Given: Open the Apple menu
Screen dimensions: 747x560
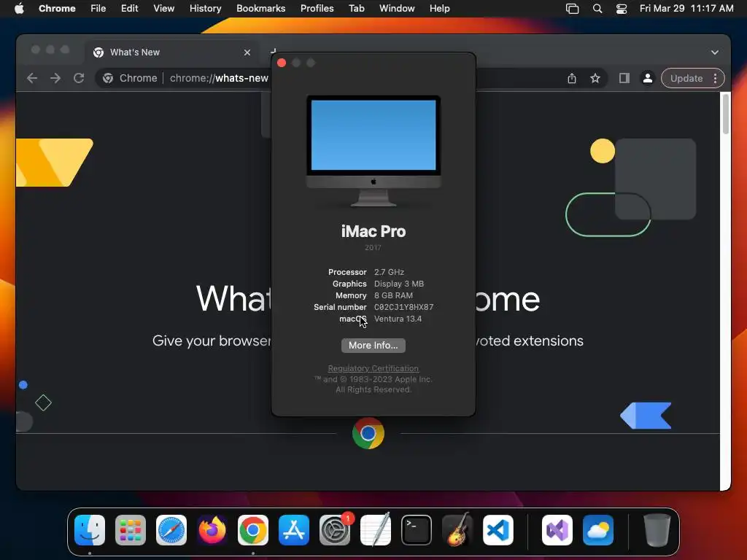Looking at the screenshot, I should pyautogui.click(x=19, y=8).
